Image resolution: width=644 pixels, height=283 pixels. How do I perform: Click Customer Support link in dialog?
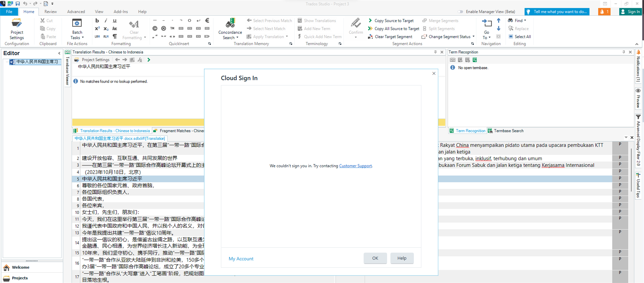pos(355,166)
